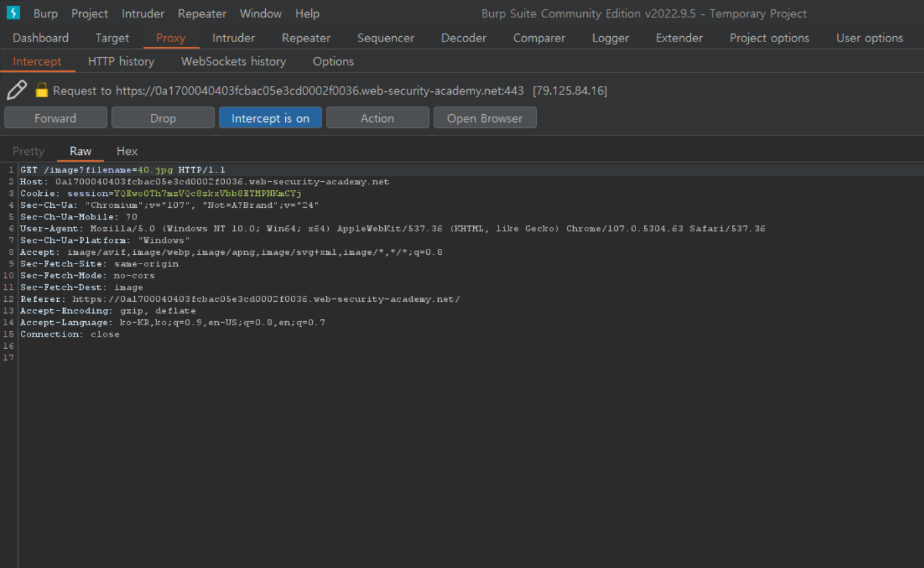The width and height of the screenshot is (924, 568).
Task: Open the Project options tab
Action: [x=770, y=38]
